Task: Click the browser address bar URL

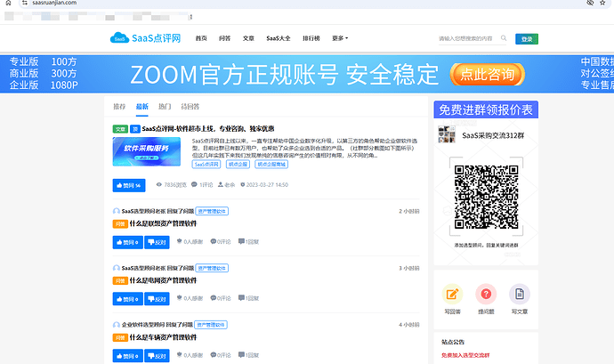Action: tap(54, 3)
